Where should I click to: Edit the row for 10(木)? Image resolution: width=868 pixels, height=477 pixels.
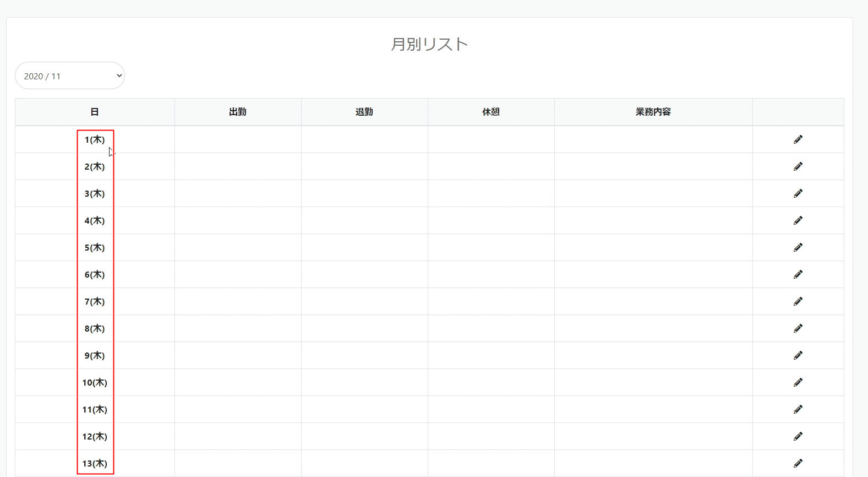798,382
